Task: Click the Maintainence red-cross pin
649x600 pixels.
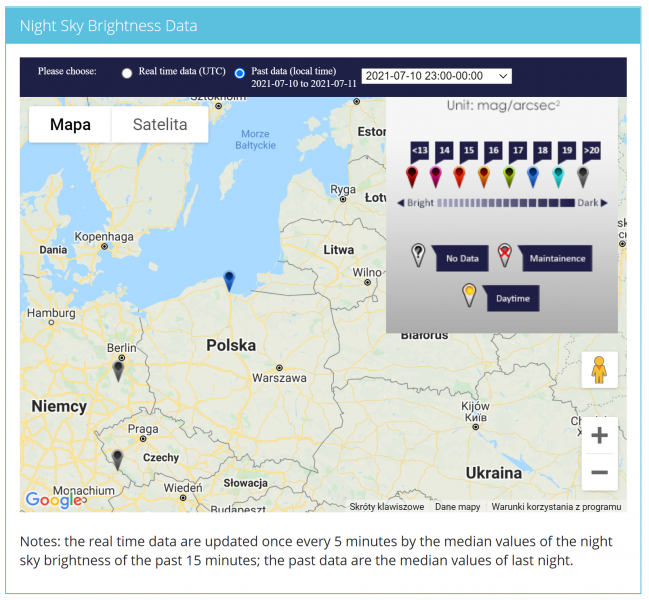Action: (x=505, y=255)
